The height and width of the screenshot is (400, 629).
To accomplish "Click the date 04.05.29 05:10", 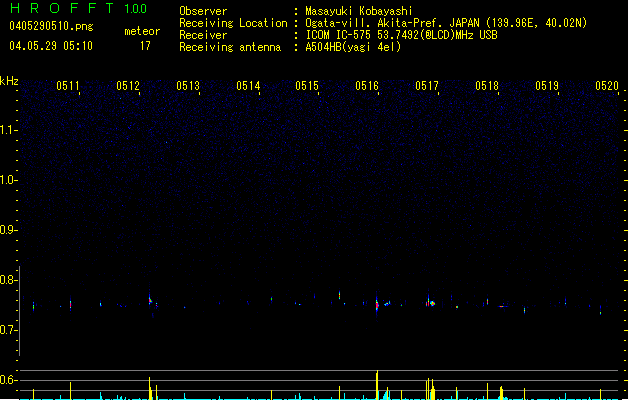I will [51, 46].
